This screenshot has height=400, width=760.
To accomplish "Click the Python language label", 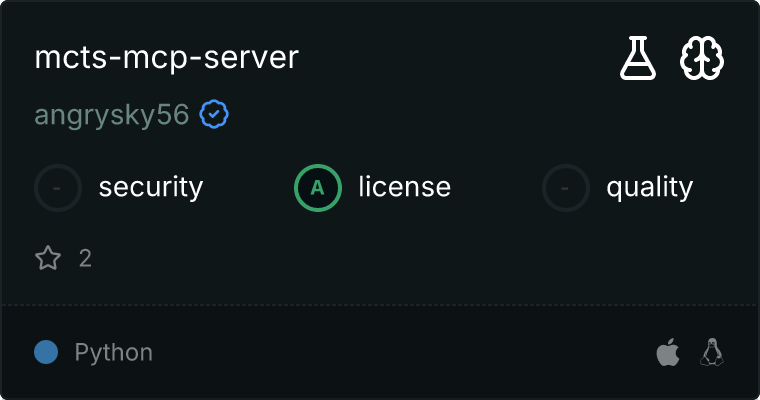I will (114, 352).
